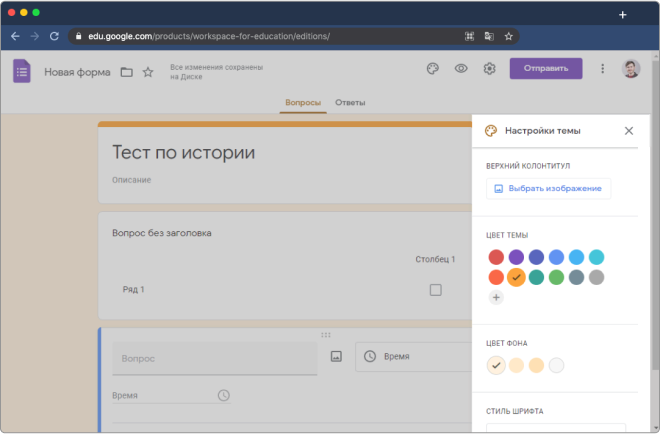Image resolution: width=660 pixels, height=434 pixels.
Task: Close the Настройки темы panel
Action: pyautogui.click(x=628, y=131)
